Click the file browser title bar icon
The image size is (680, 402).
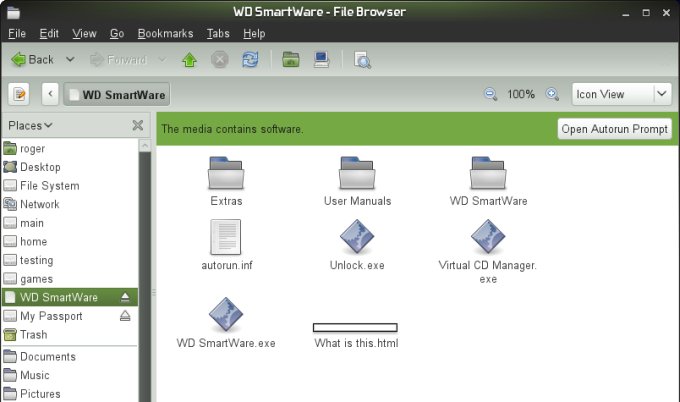[x=13, y=12]
